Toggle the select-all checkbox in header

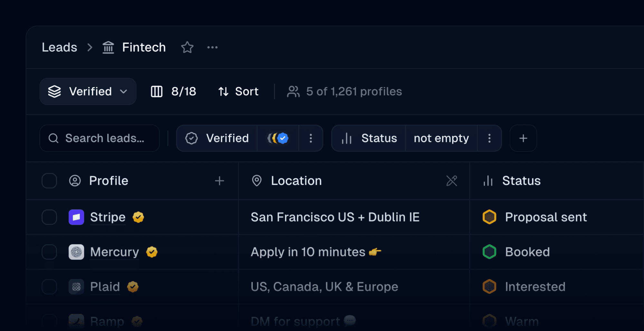[49, 181]
